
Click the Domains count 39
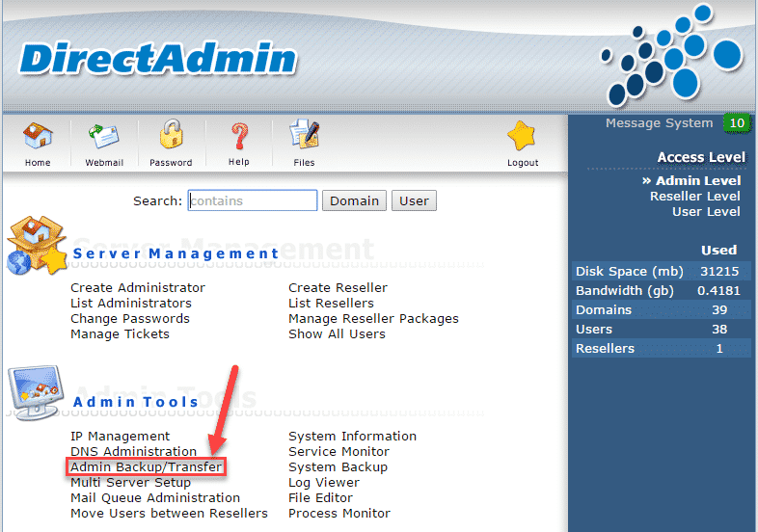click(719, 310)
